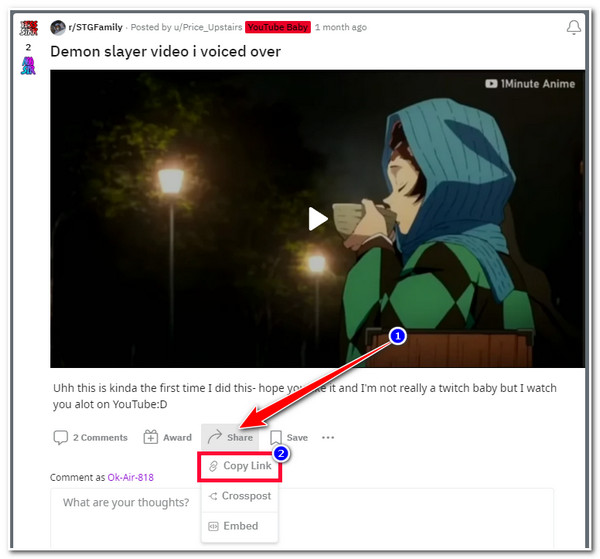Screen dimensions: 600x559
Task: Click the vote score '2'
Action: [28, 47]
